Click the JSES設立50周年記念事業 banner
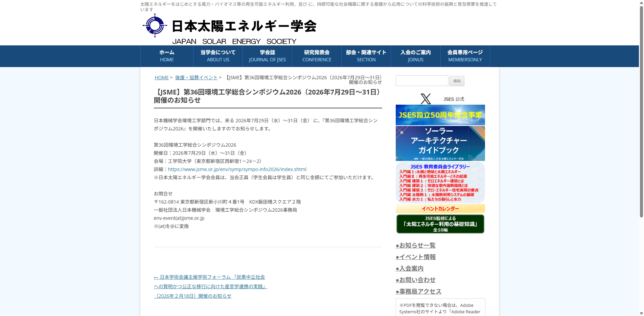 (440, 115)
